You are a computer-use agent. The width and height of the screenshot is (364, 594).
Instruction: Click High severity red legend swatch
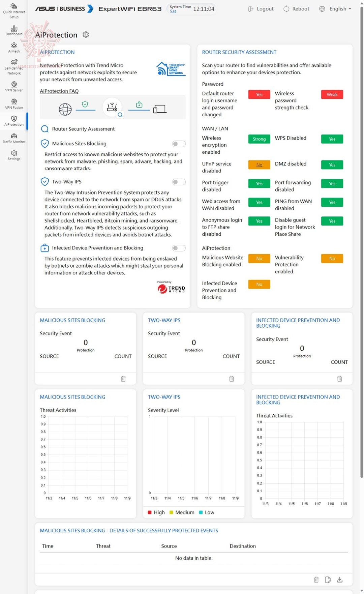150,512
